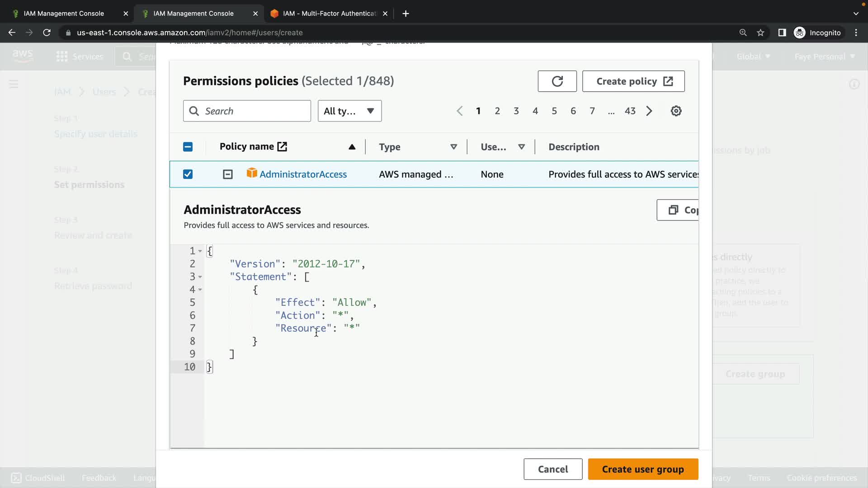
Task: Open the Type column filter arrow
Action: coord(453,147)
